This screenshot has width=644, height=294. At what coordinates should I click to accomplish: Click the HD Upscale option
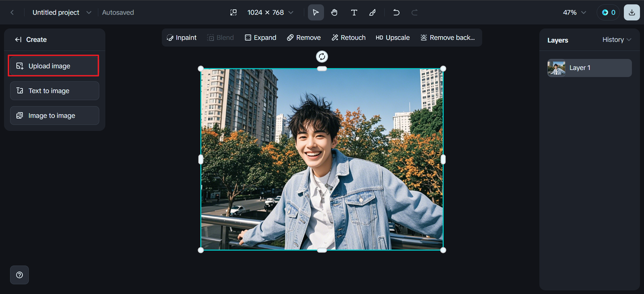click(392, 38)
